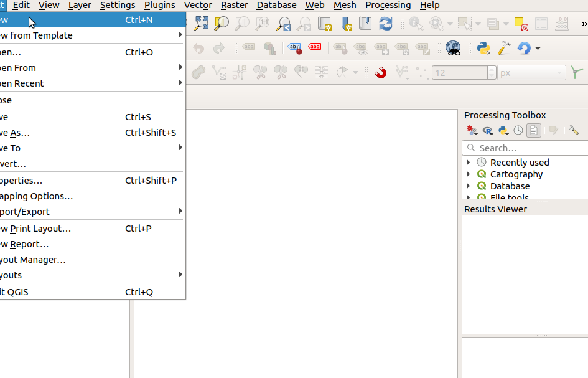Screen dimensions: 588x378
Task: Click Snapping Options menu entry
Action: click(x=37, y=196)
